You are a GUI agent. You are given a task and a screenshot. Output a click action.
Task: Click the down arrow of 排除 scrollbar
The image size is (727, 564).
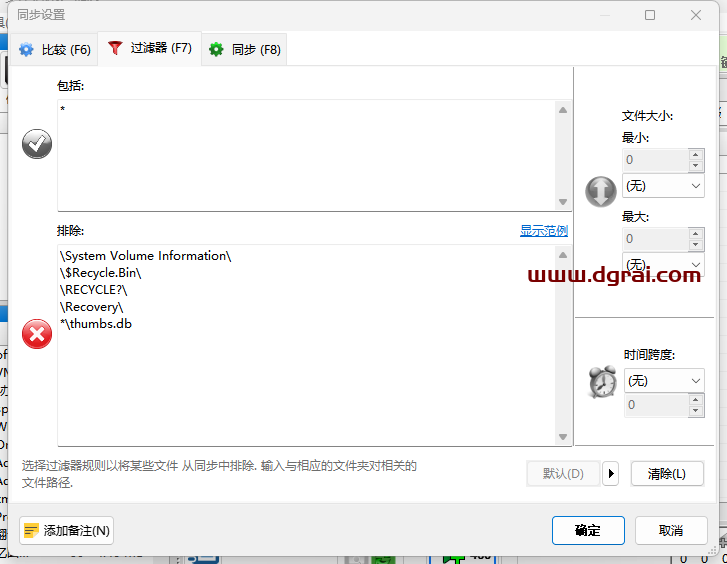point(563,437)
